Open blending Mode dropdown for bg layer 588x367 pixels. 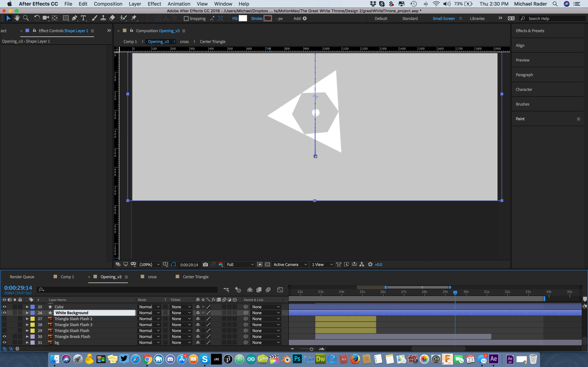(x=149, y=343)
